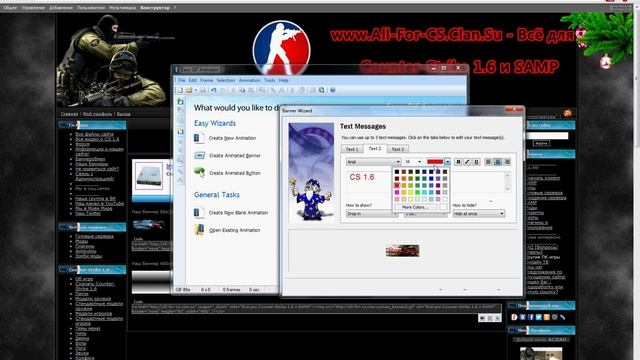Screen dimensions: 640x360
Task: Click the Twitter icon in the website social row
Action: (538, 317)
